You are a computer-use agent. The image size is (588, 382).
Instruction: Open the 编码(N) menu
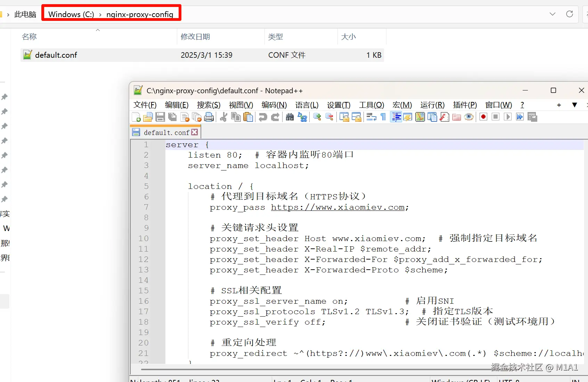(274, 105)
